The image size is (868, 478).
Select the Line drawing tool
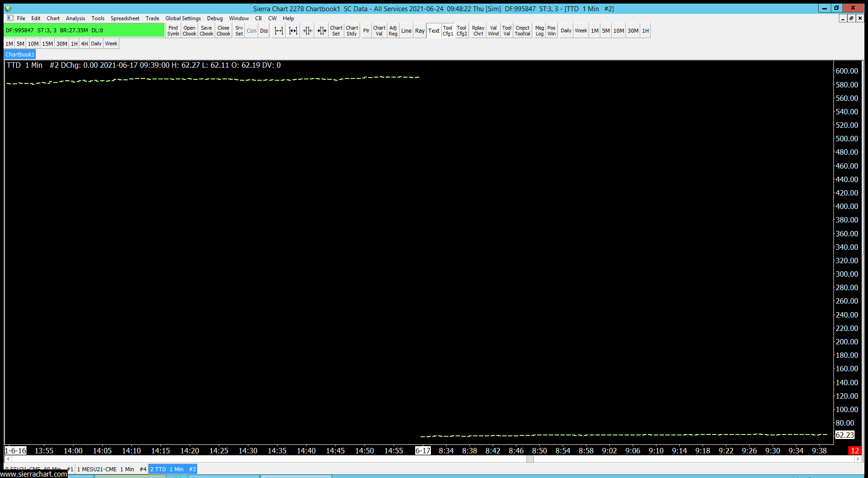406,30
